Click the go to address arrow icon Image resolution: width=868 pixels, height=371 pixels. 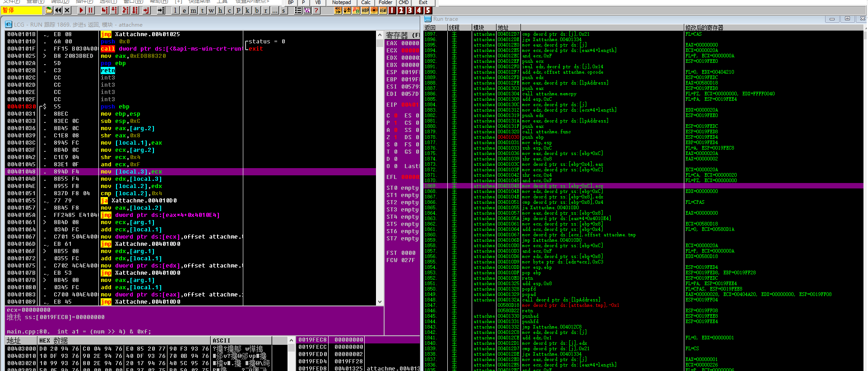161,10
